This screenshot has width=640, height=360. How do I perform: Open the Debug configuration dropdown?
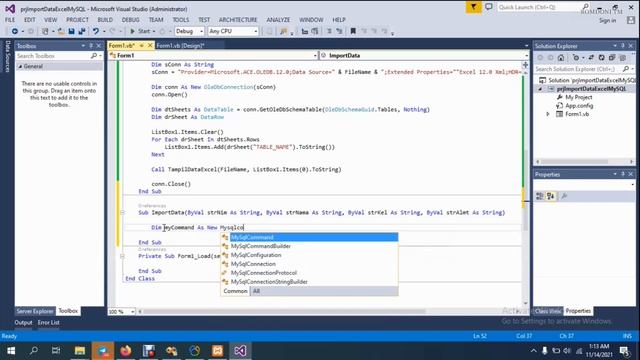189,31
